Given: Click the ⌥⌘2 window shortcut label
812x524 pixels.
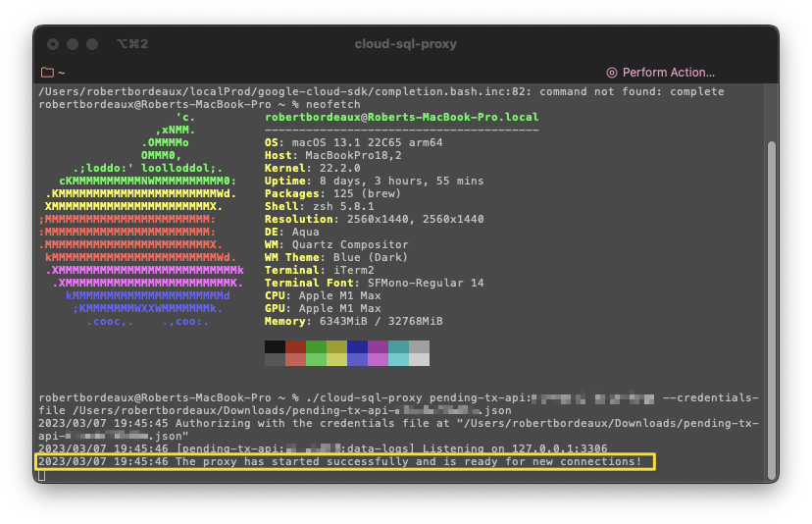Looking at the screenshot, I should (x=131, y=44).
